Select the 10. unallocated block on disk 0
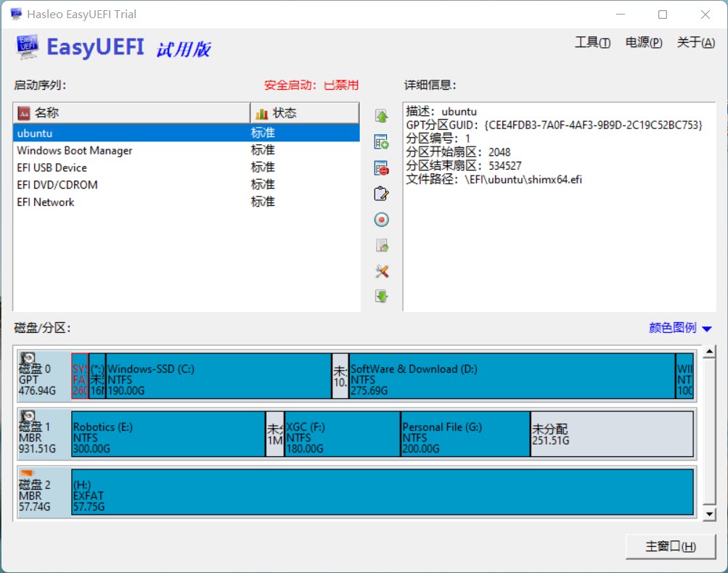This screenshot has height=573, width=728. 340,376
